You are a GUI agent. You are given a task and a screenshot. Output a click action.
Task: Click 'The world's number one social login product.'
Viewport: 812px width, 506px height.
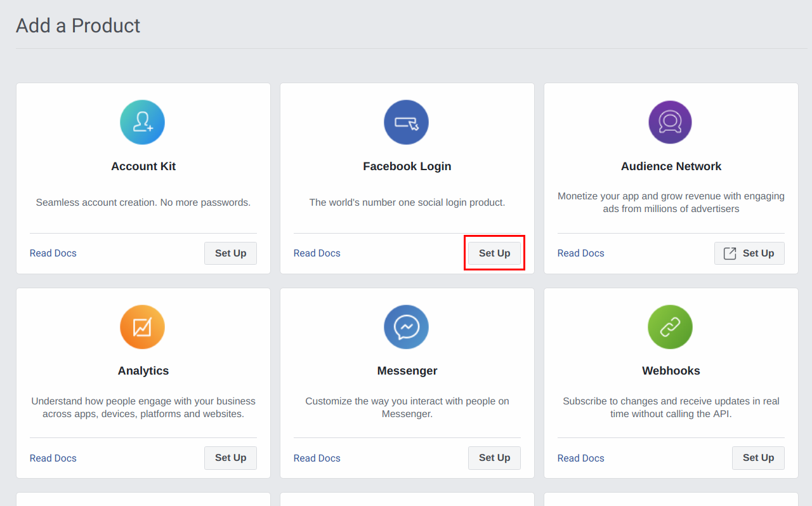pos(407,203)
